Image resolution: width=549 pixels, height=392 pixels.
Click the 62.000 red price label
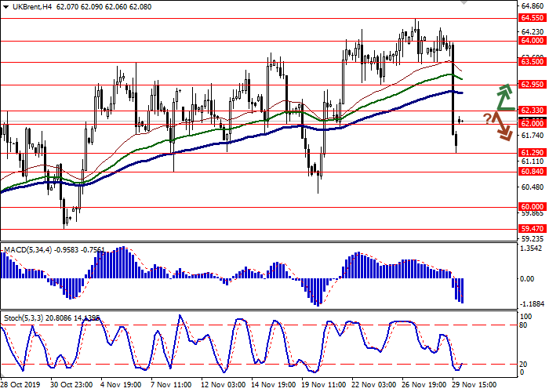click(x=532, y=123)
